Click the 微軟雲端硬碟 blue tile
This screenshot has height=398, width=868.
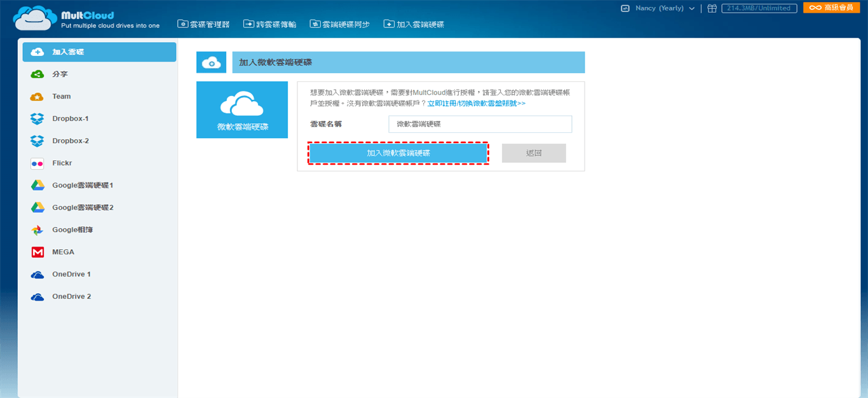[x=242, y=110]
